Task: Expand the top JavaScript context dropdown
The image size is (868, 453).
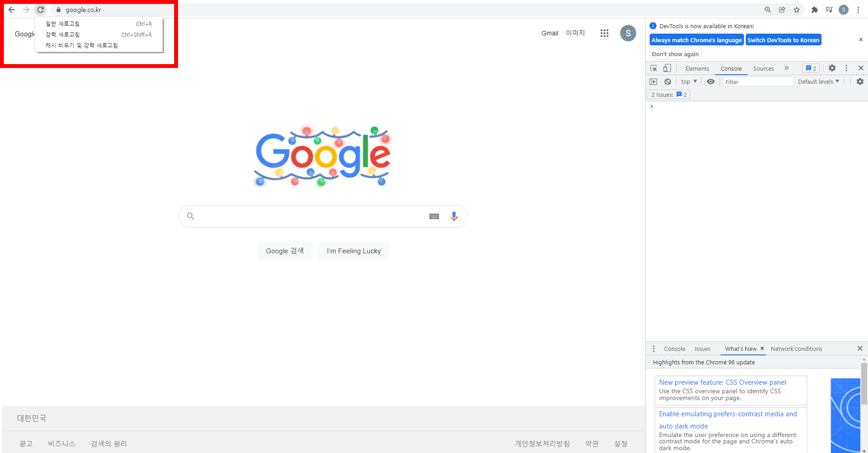Action: tap(689, 81)
